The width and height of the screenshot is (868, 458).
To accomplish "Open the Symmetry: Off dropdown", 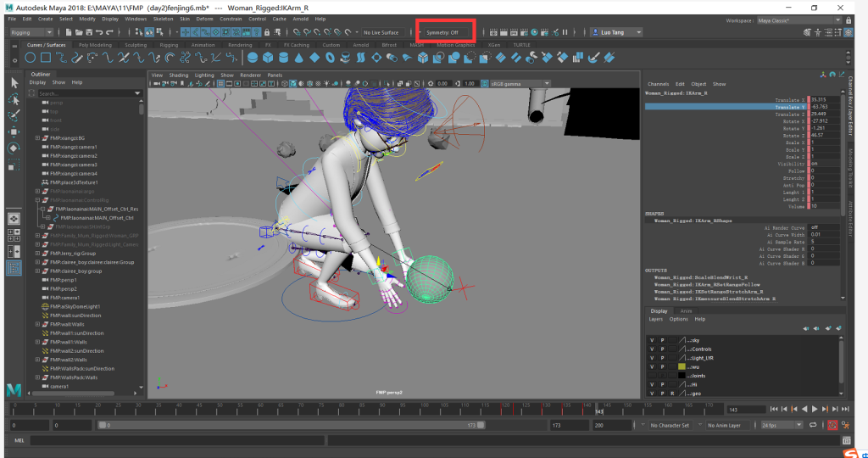I will [x=445, y=32].
